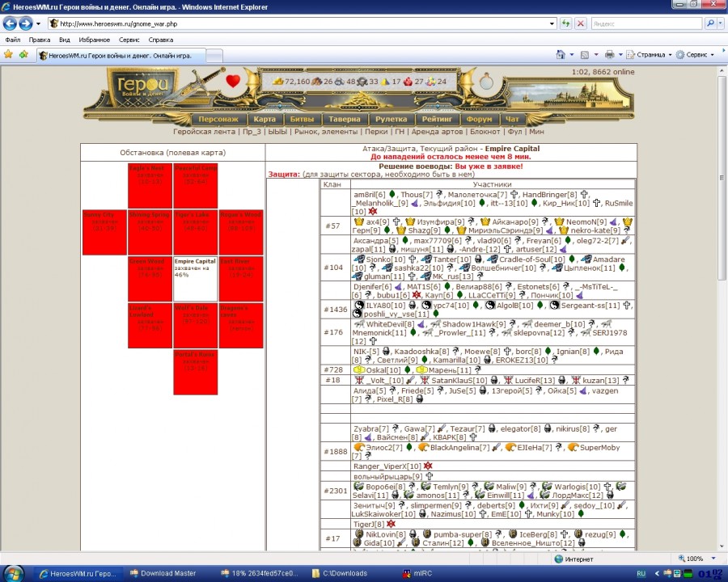
Task: Click the search magnifier icon
Action: coord(709,24)
